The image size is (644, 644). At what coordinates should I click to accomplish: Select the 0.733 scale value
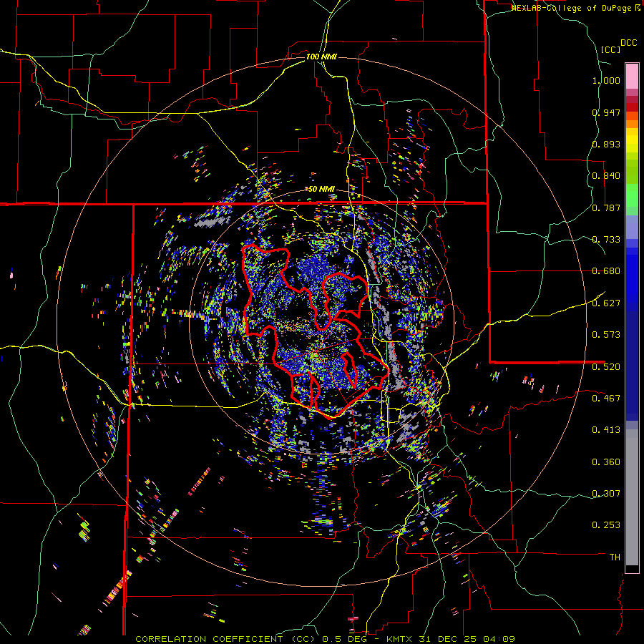pos(606,240)
